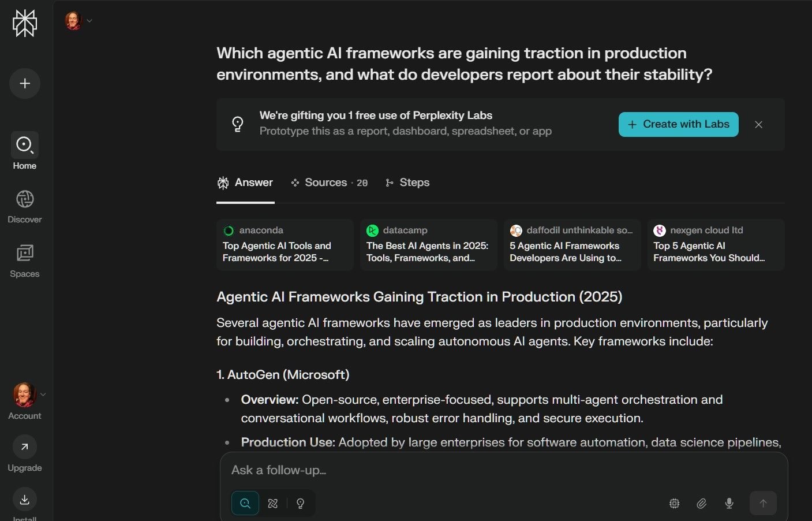Start a new thread with plus button
Viewport: 812px width, 521px height.
point(25,83)
